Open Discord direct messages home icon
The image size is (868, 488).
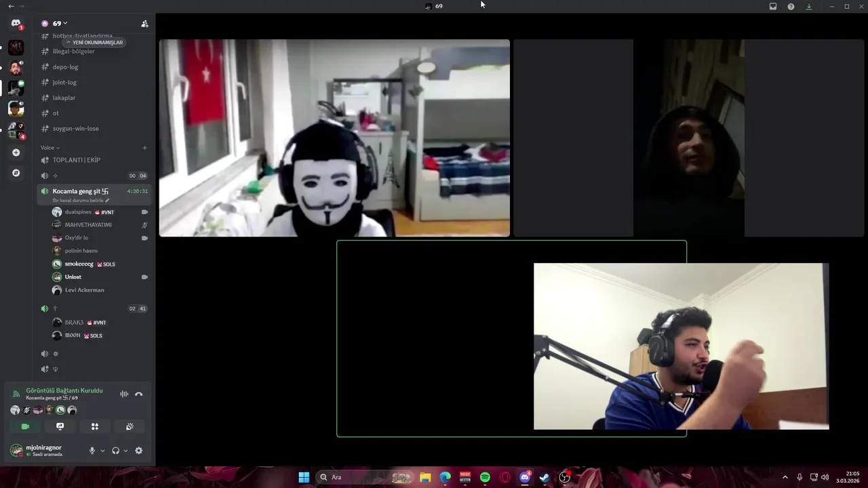[16, 24]
